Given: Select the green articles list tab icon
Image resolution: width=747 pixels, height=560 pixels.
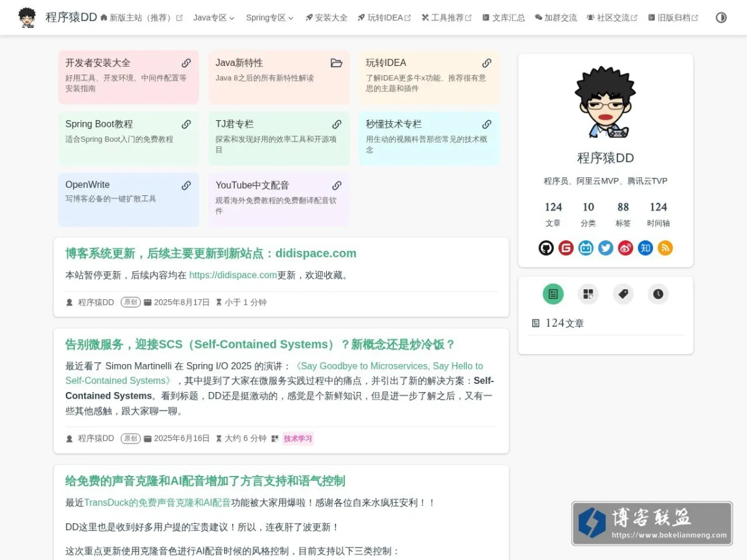Looking at the screenshot, I should [x=553, y=294].
